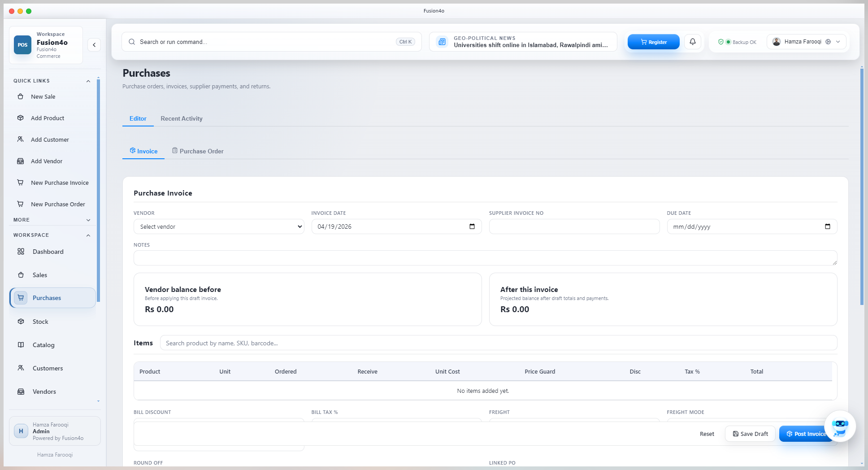Screen dimensions: 868x470
Task: Click the Add Vendor icon in Quick Links
Action: [21, 161]
